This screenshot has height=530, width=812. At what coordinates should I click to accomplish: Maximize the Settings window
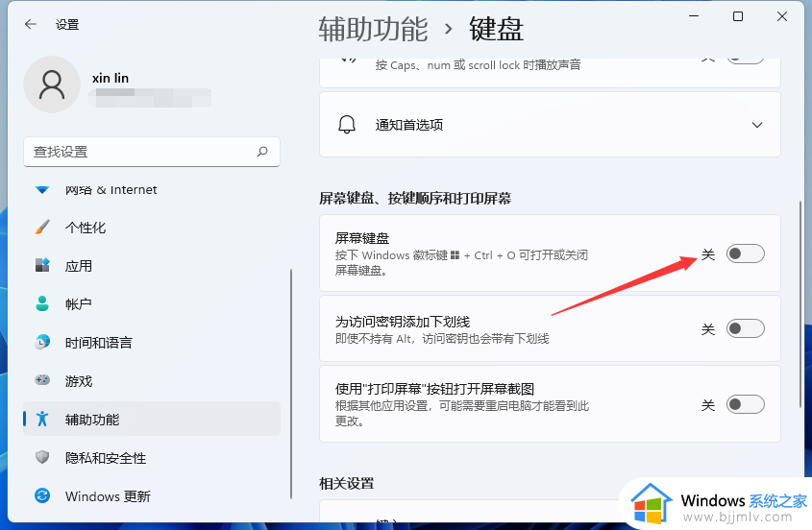coord(738,16)
